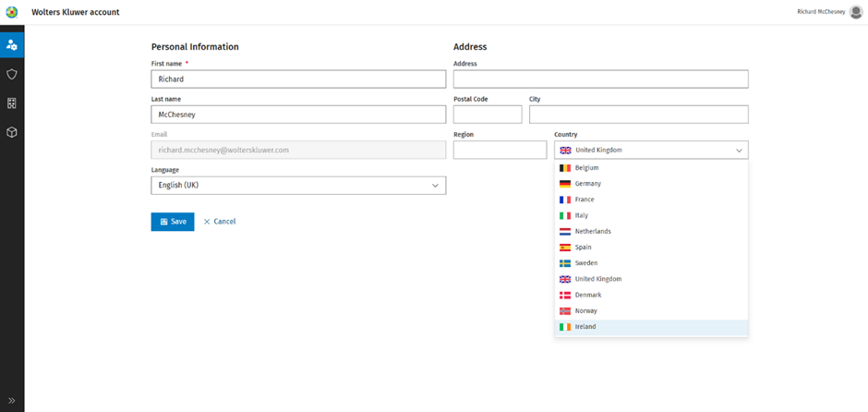868x412 pixels.
Task: Select Netherlands from country list
Action: click(x=652, y=231)
